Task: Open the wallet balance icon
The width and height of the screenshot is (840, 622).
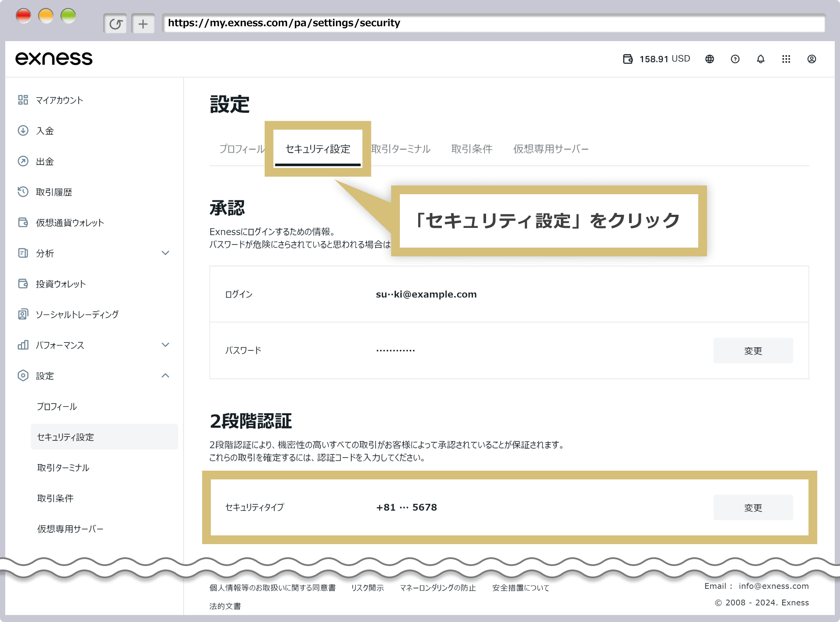Action: [628, 59]
